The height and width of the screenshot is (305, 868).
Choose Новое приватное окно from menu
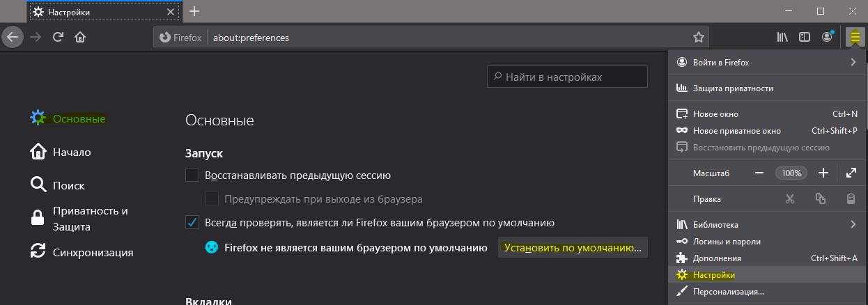(767, 130)
